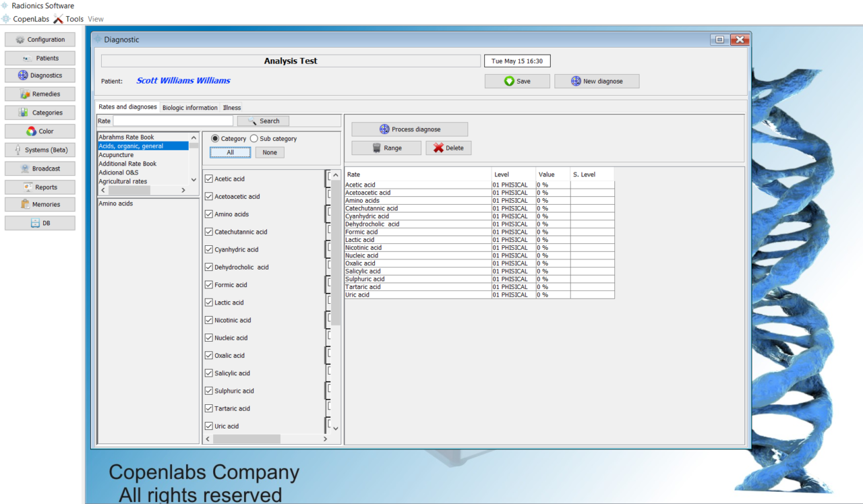Open the Configuration gear icon in sidebar

pyautogui.click(x=20, y=40)
